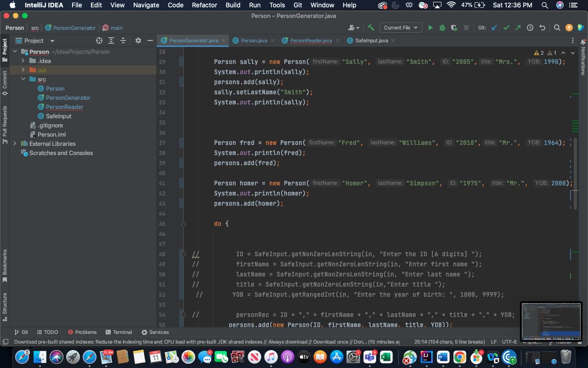Run with Coverage shield icon
This screenshot has height=368, width=588.
pyautogui.click(x=454, y=28)
